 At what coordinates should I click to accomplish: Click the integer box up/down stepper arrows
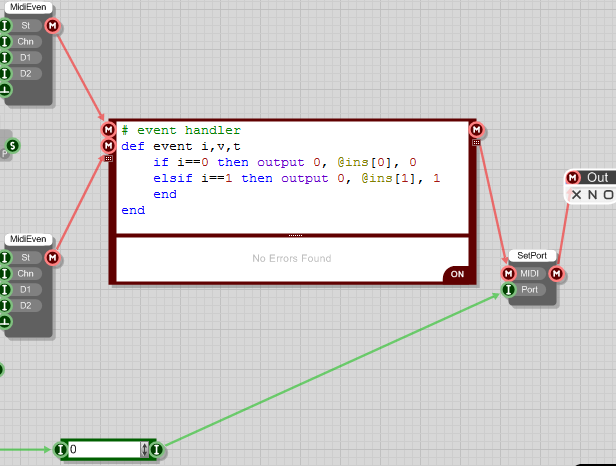click(145, 450)
